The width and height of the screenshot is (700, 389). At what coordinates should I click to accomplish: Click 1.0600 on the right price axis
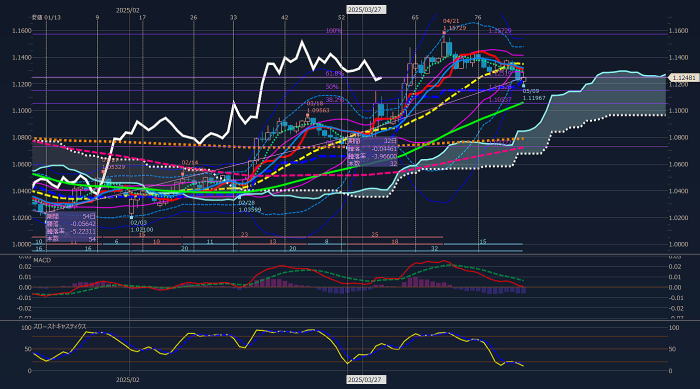pos(678,164)
